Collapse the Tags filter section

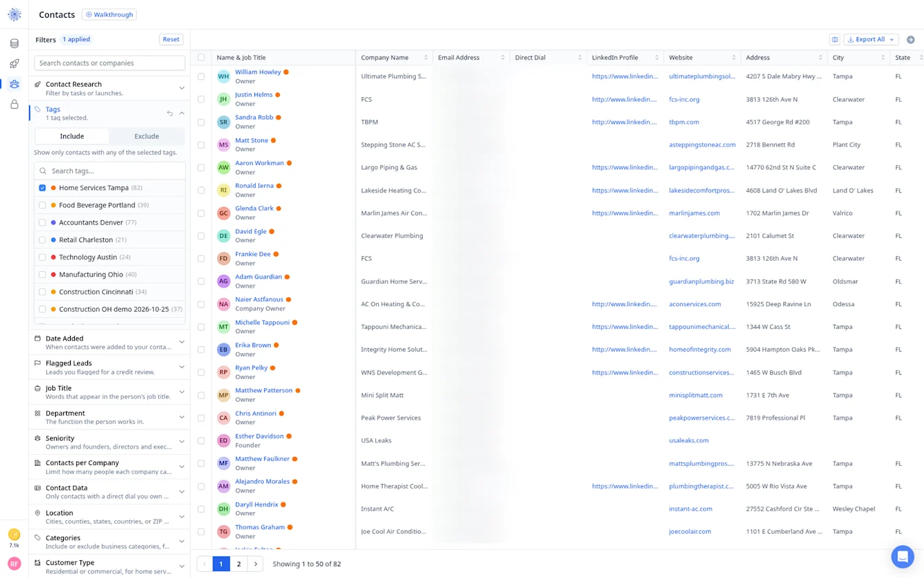point(182,114)
